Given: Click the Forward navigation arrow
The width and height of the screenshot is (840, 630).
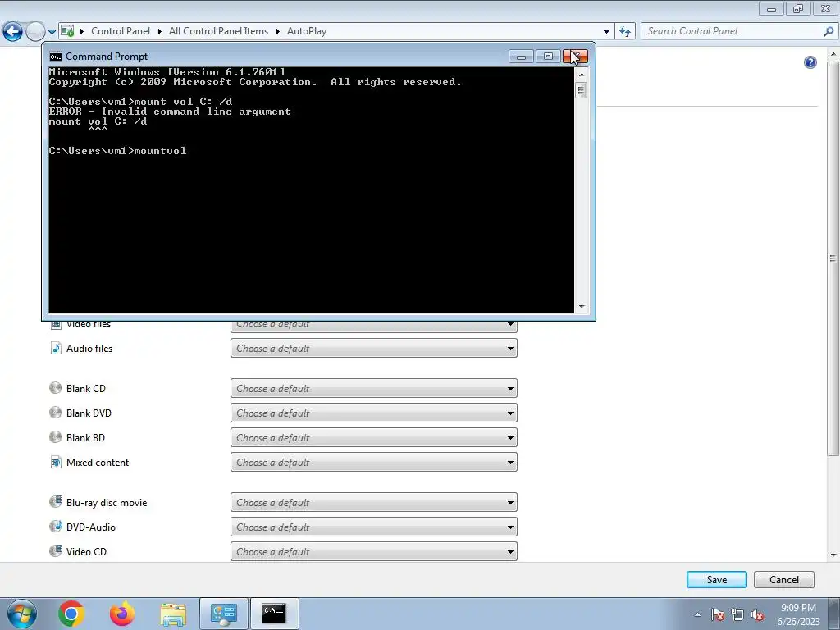Looking at the screenshot, I should [x=35, y=32].
